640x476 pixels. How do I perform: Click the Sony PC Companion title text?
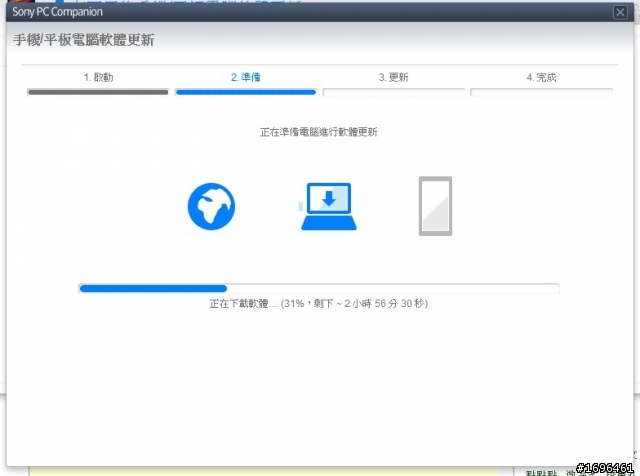(58, 12)
